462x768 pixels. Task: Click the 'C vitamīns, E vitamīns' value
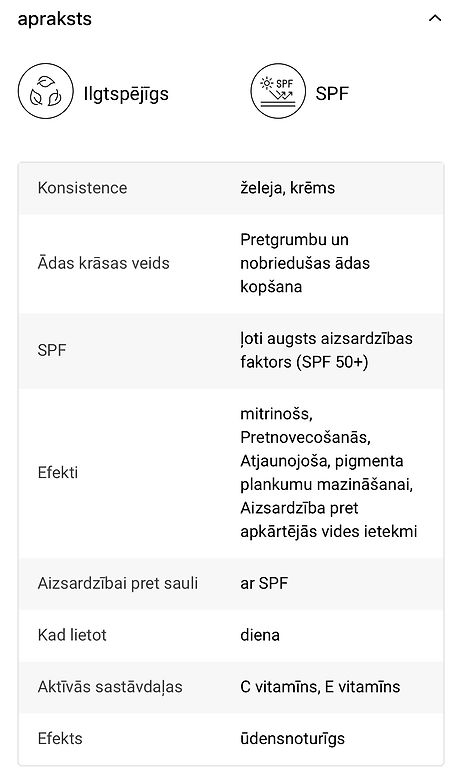tap(320, 687)
